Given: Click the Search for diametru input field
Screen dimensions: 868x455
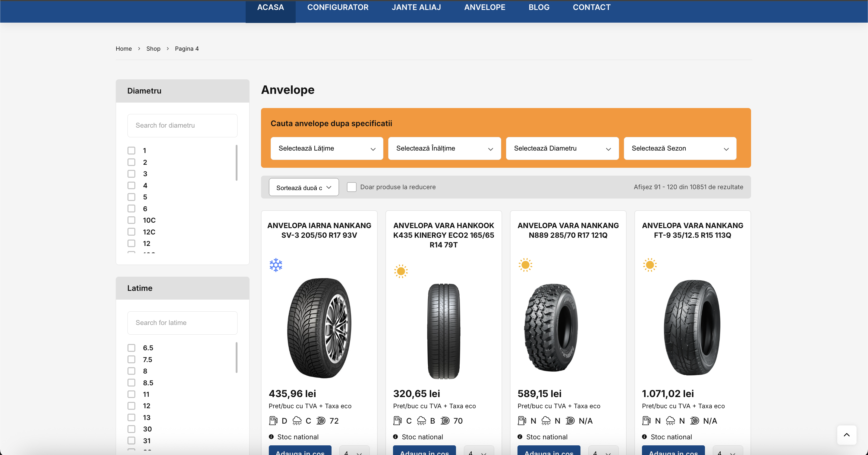Looking at the screenshot, I should pos(182,125).
